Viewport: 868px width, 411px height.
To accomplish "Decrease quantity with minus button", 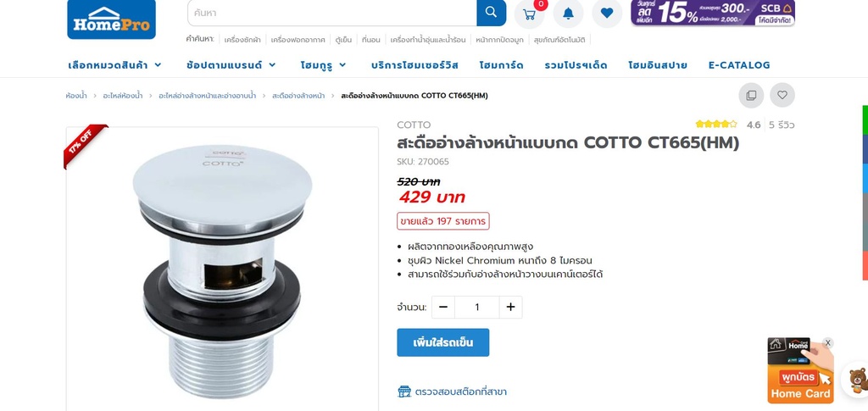I will [x=442, y=307].
